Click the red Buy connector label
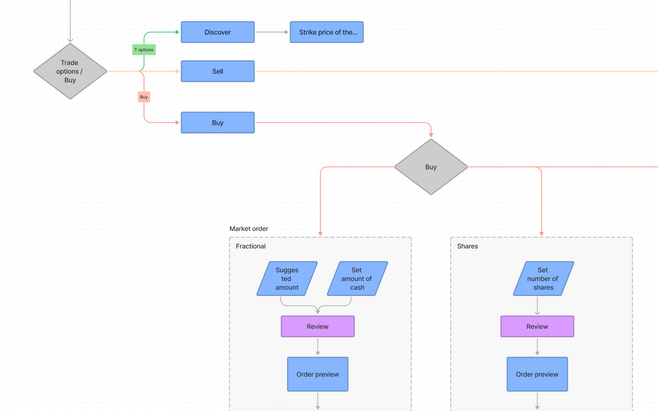The width and height of the screenshot is (658, 411). 144,97
